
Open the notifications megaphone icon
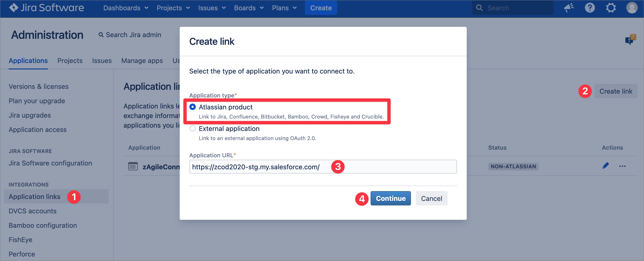(568, 8)
